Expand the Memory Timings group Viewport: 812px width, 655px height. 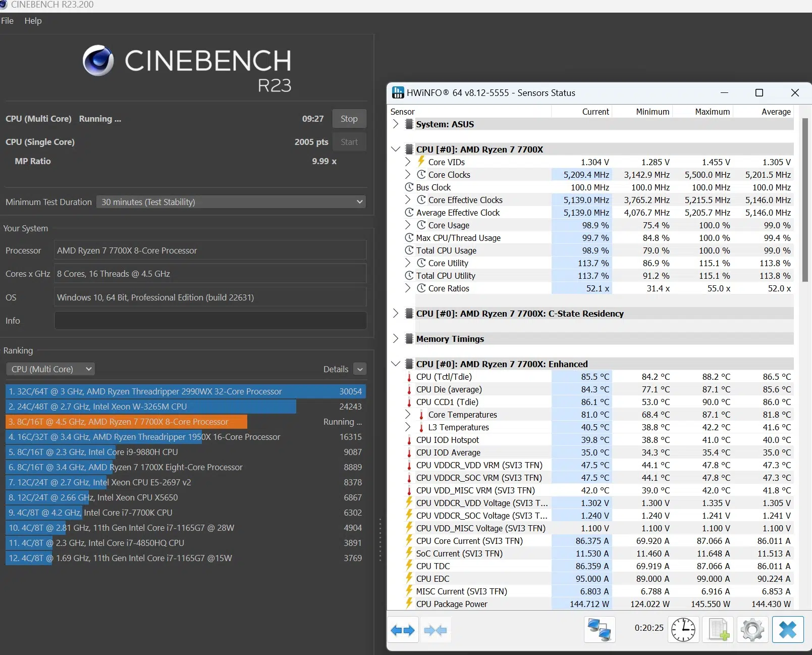[x=396, y=339]
